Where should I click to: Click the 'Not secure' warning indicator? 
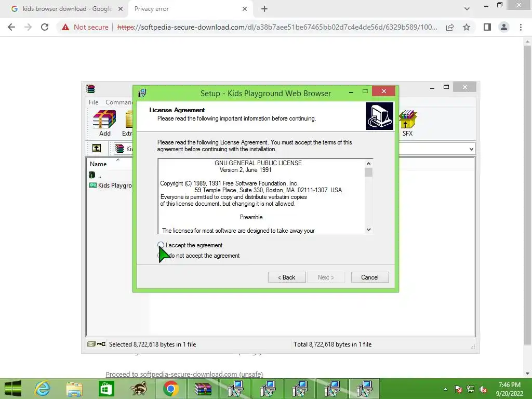pyautogui.click(x=85, y=27)
